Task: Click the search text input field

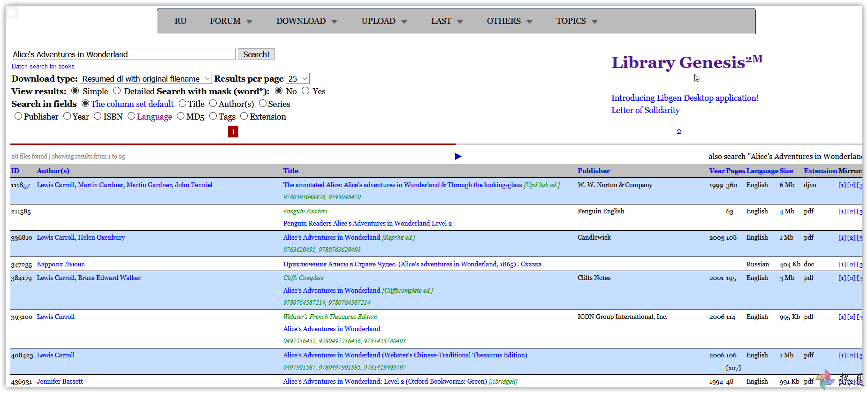Action: [x=123, y=54]
